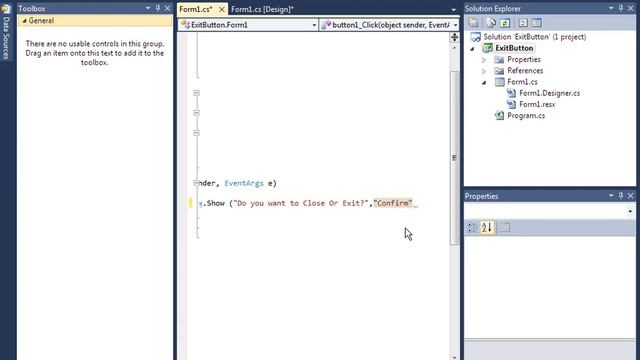This screenshot has height=360, width=640.
Task: Click the code editor vertical scrollbar thumb
Action: [x=454, y=158]
